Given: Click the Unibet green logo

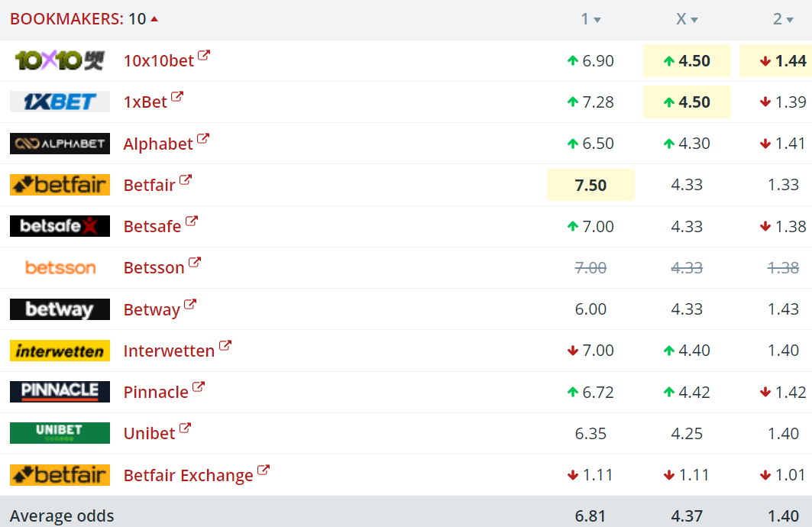Looking at the screenshot, I should tap(60, 433).
